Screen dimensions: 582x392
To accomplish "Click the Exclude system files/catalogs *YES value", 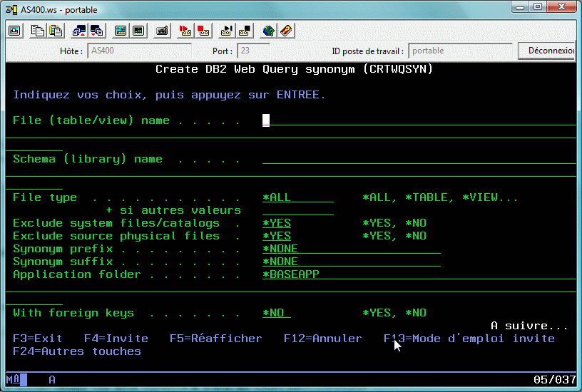I will [x=277, y=223].
